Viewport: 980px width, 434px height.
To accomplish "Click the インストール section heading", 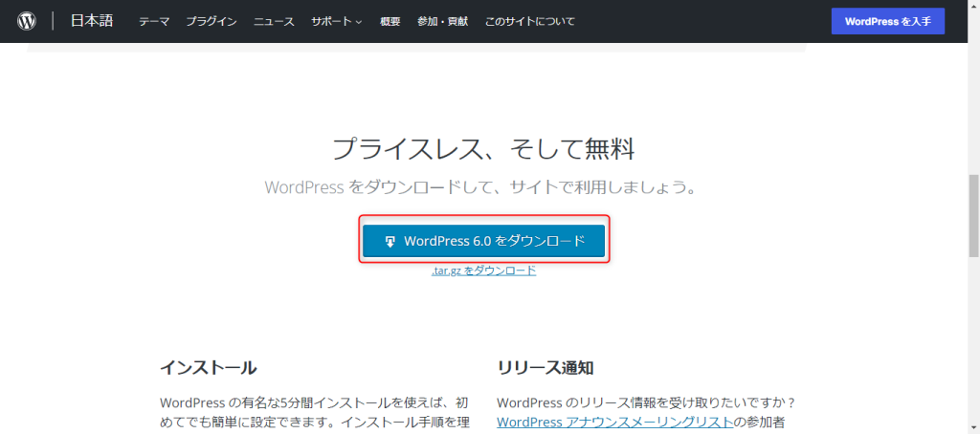I will 208,368.
